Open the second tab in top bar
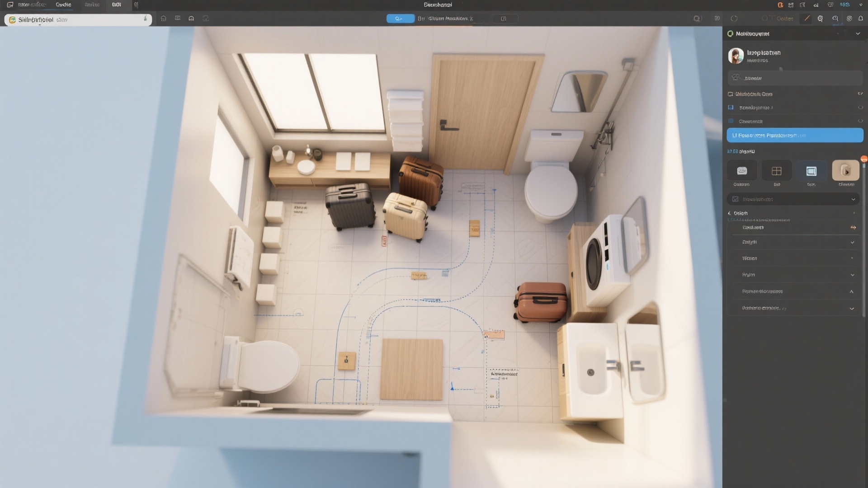Image resolution: width=868 pixels, height=488 pixels. pyautogui.click(x=63, y=5)
